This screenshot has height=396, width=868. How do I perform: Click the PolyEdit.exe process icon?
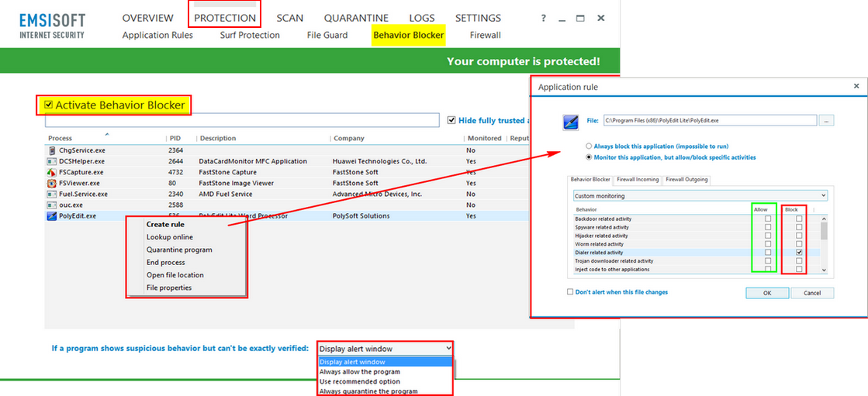point(51,215)
